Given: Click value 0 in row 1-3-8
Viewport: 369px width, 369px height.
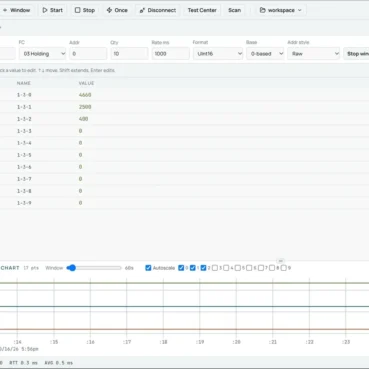Looking at the screenshot, I should (80, 191).
